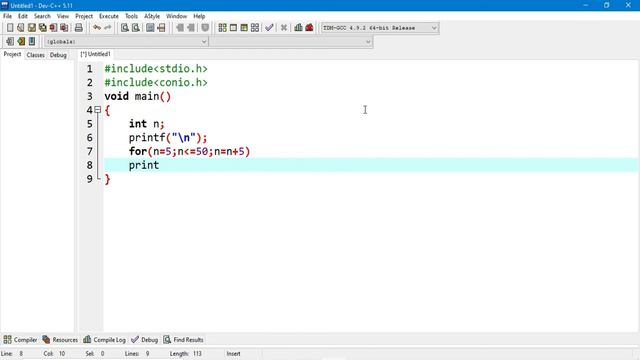Image resolution: width=640 pixels, height=360 pixels.
Task: Open the Search menu
Action: 42,16
